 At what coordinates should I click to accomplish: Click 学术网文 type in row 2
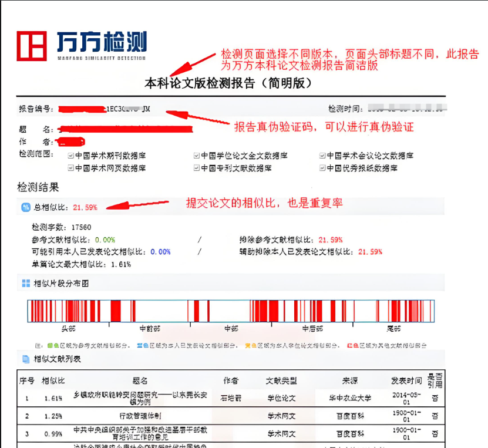pyautogui.click(x=282, y=416)
